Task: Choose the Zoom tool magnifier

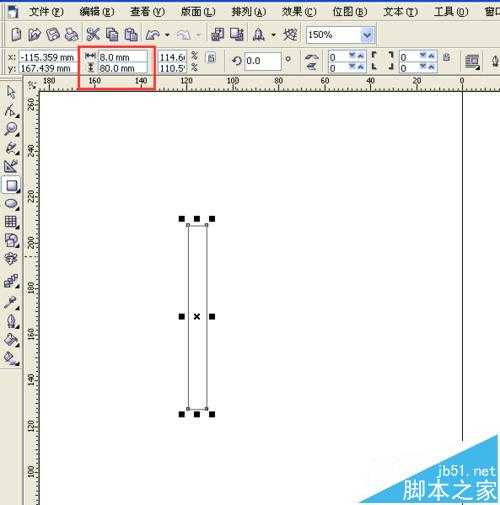Action: click(x=11, y=129)
